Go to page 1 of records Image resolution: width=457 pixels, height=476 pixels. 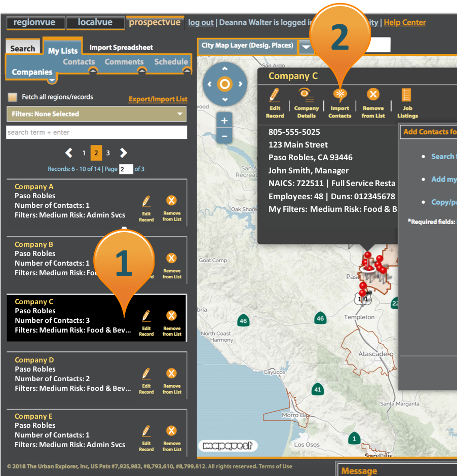coord(84,153)
